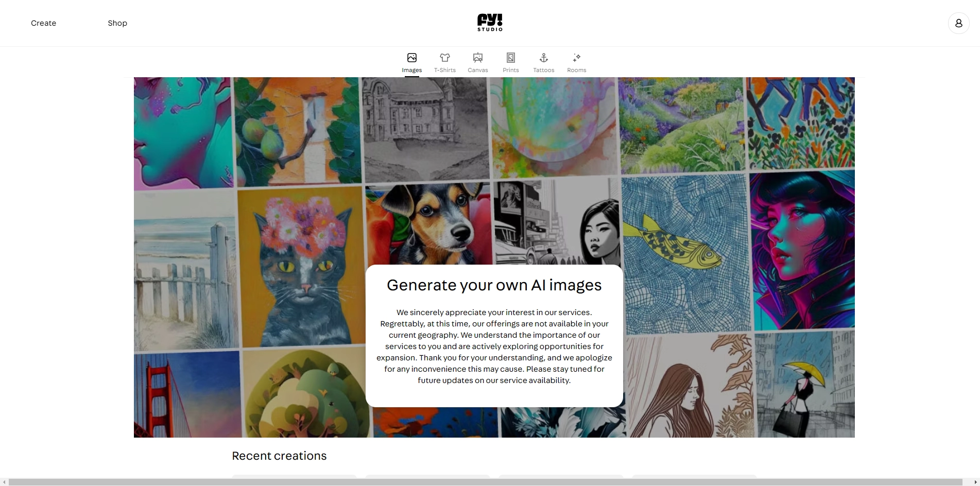Select the Rooms sparkle icon
The height and width of the screenshot is (486, 980).
576,58
